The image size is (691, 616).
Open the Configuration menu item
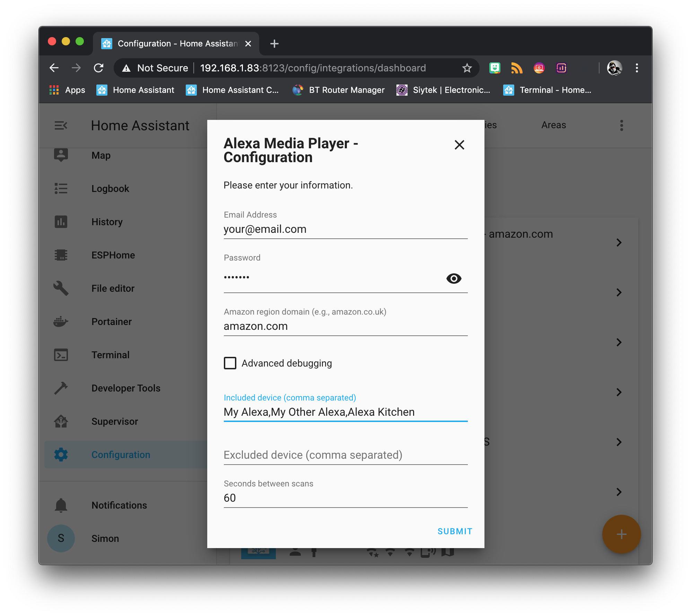tap(121, 455)
